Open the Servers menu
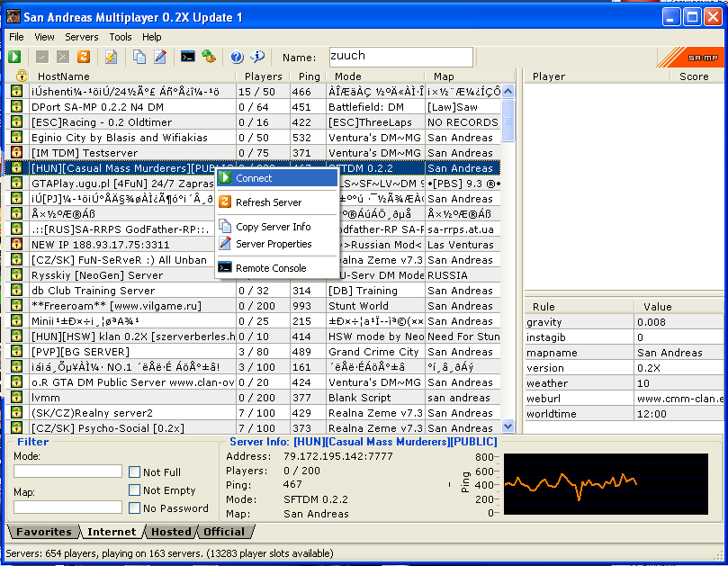728x566 pixels. (x=82, y=37)
